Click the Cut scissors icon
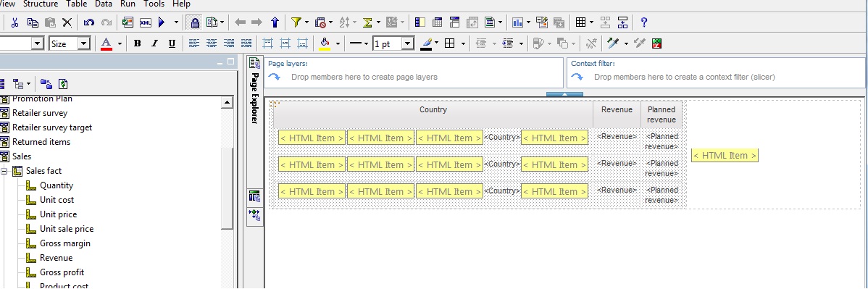This screenshot has width=868, height=289. coord(15,22)
